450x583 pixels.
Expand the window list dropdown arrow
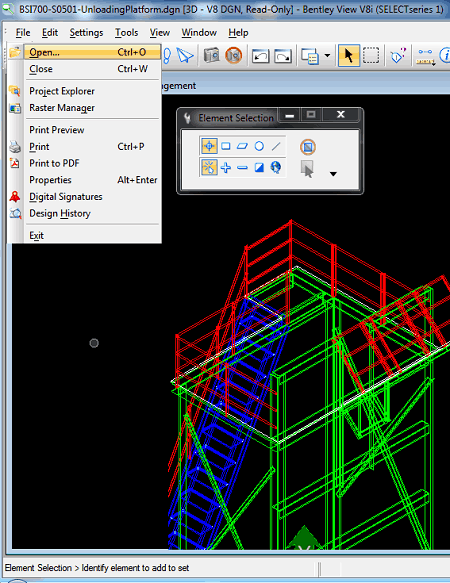(x=327, y=56)
